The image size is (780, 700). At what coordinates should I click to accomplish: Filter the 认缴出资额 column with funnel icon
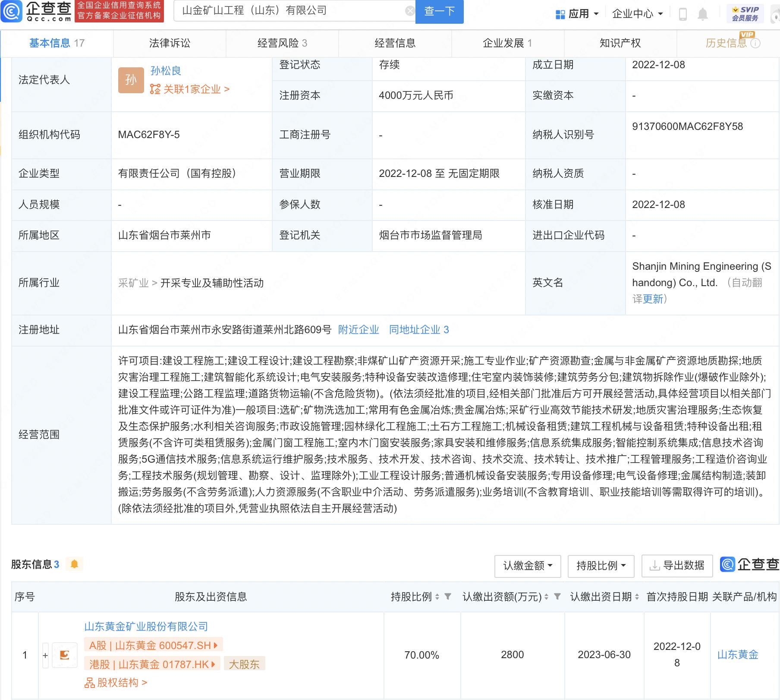tap(557, 596)
